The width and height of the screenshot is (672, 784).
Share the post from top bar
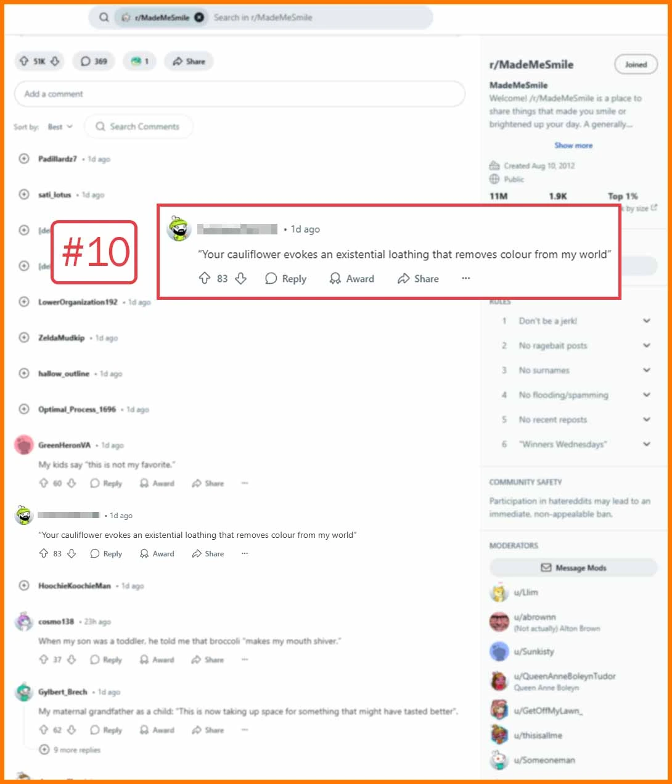[189, 61]
